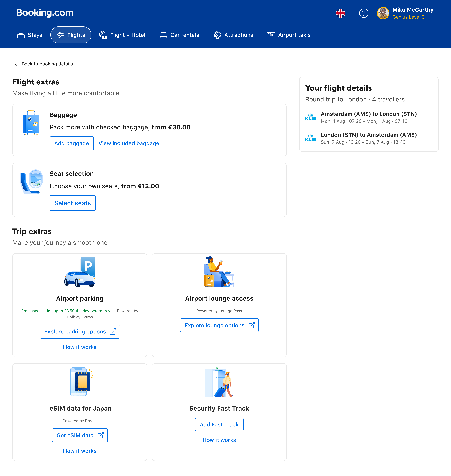Viewport: 451px width, 476px height.
Task: Click Miko McCarthy's profile avatar
Action: (x=383, y=13)
